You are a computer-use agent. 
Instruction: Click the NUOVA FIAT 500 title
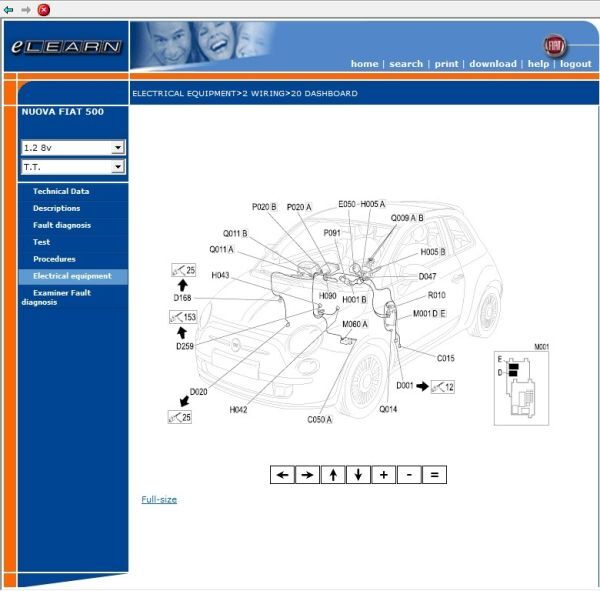click(x=63, y=112)
